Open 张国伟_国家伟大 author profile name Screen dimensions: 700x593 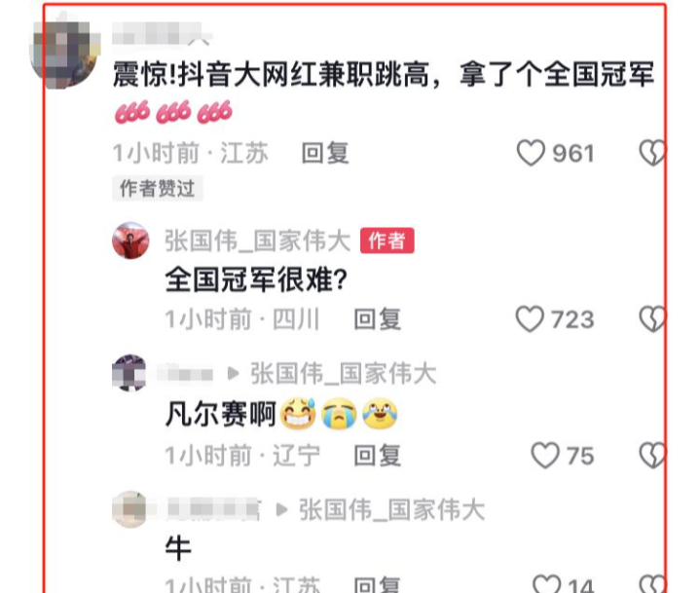pyautogui.click(x=258, y=241)
